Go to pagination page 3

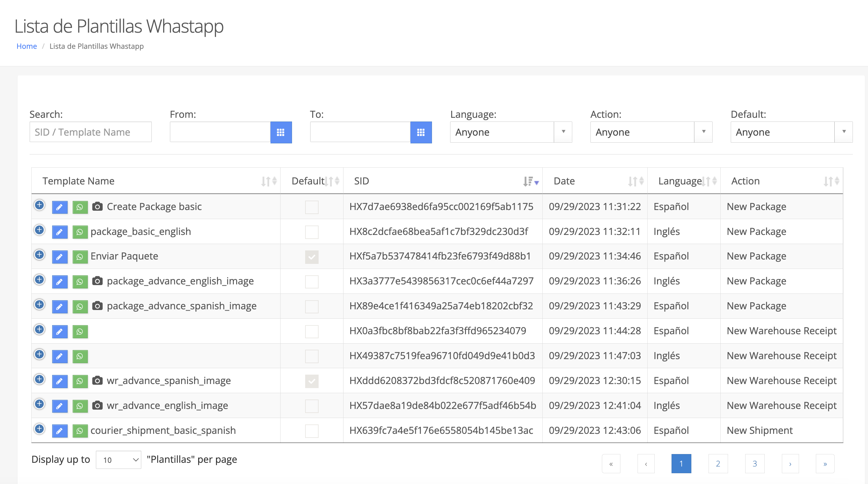coord(755,464)
